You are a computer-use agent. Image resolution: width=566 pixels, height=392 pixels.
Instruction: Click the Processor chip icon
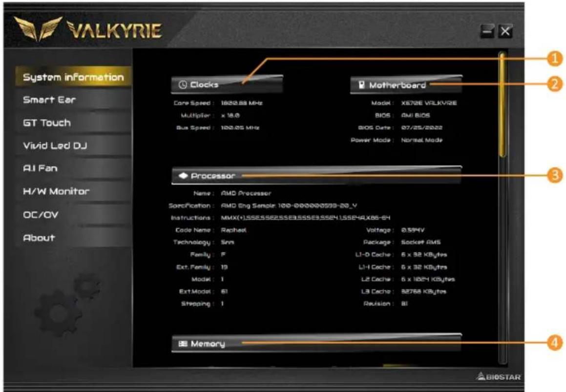183,176
